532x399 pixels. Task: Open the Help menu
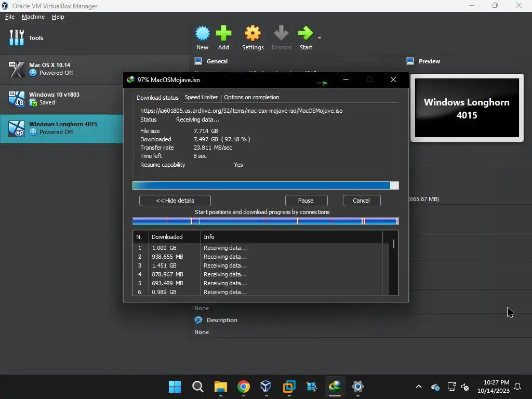click(58, 17)
